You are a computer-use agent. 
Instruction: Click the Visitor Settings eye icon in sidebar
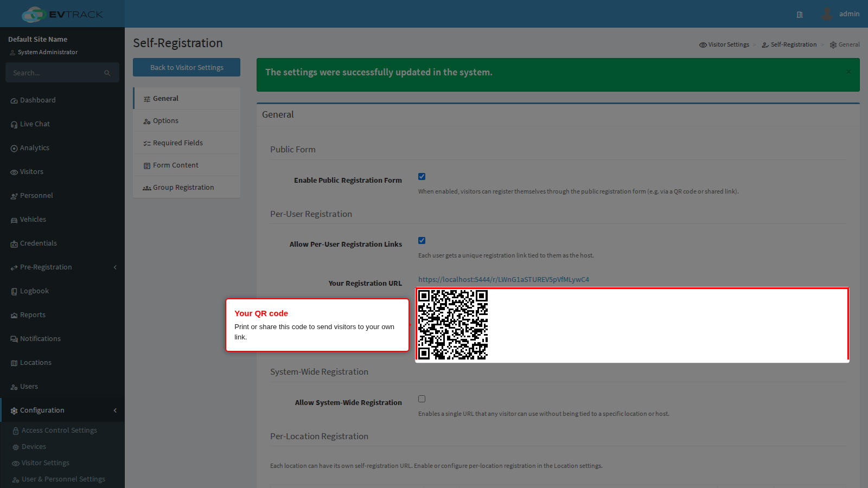click(16, 464)
